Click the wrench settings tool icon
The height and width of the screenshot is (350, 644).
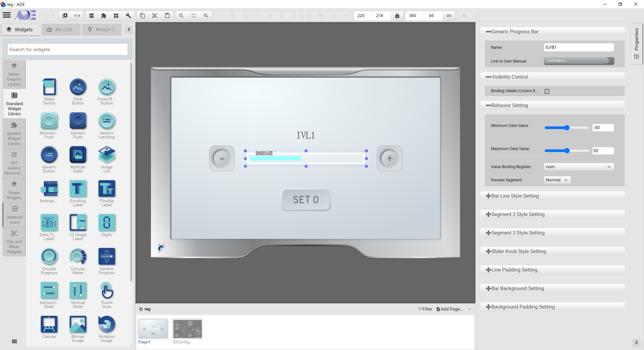point(128,16)
